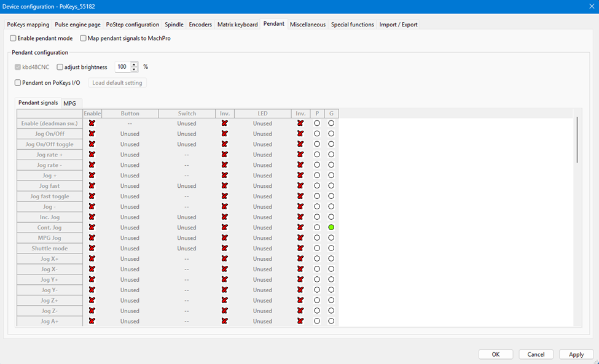Viewport: 599px width, 364px height.
Task: Switch to the Pulse engine page tab
Action: 77,25
